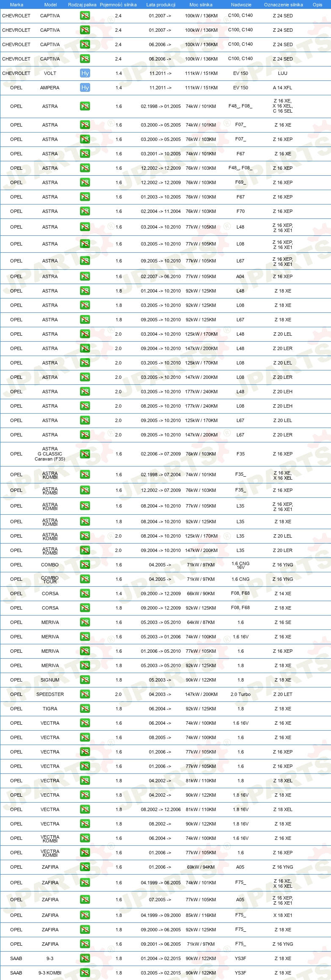Click the hybrid fuel icon in the OPEL AMPERA row
Viewport: 331px width, 980px height.
coord(85,88)
